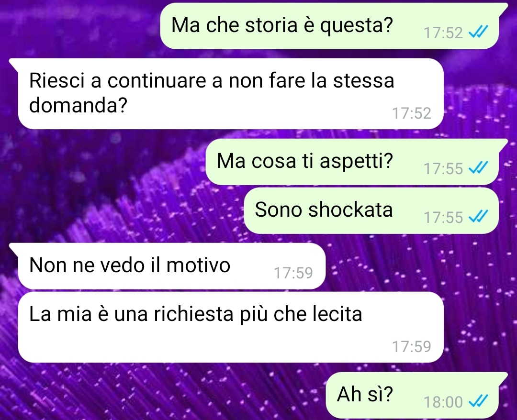Tap 17:59 timestamp on 'Non ne vedo il motivo'
Screen dimensions: 517x420
point(293,273)
